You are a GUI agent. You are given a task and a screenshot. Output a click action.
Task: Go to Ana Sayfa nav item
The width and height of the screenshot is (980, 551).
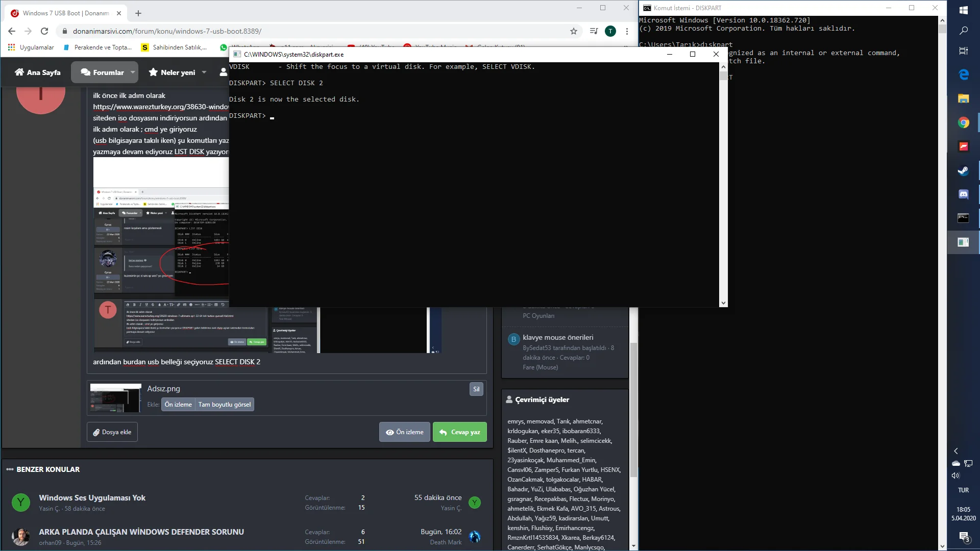click(38, 72)
